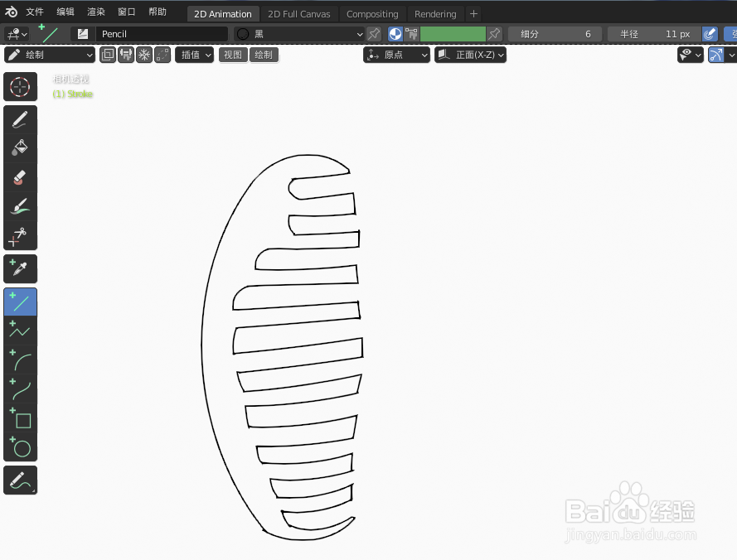Open the 正面(X-Z) drawing plane dropdown
Image resolution: width=737 pixels, height=560 pixels.
[470, 54]
